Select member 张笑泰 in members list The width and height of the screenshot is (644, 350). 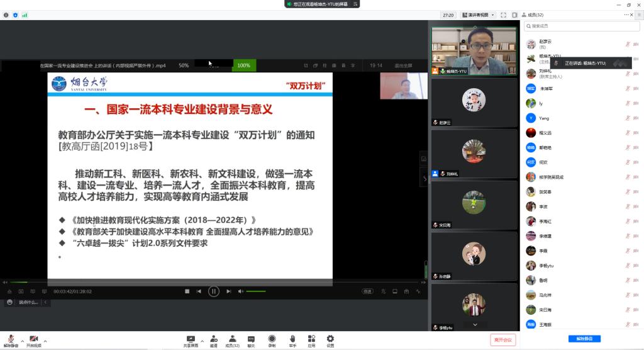(545, 192)
